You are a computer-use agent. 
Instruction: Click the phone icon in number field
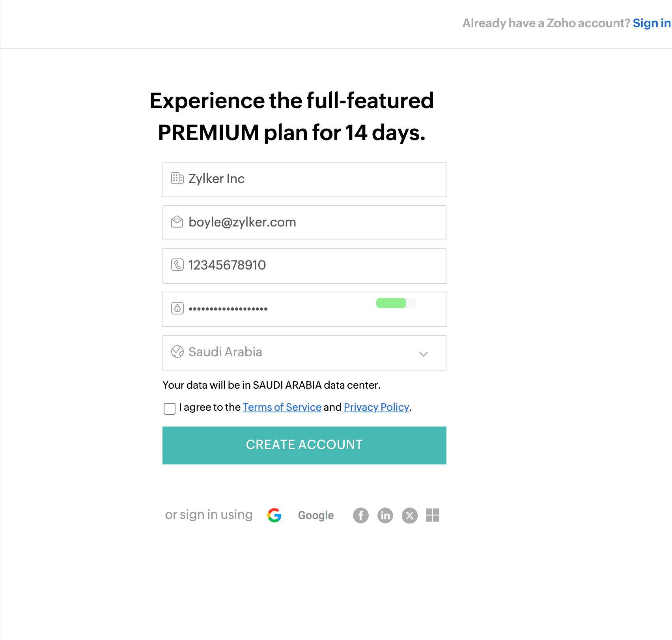(x=177, y=265)
